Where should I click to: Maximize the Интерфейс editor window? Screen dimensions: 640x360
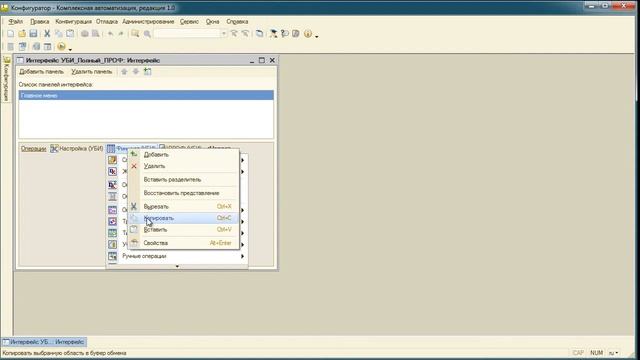click(262, 60)
